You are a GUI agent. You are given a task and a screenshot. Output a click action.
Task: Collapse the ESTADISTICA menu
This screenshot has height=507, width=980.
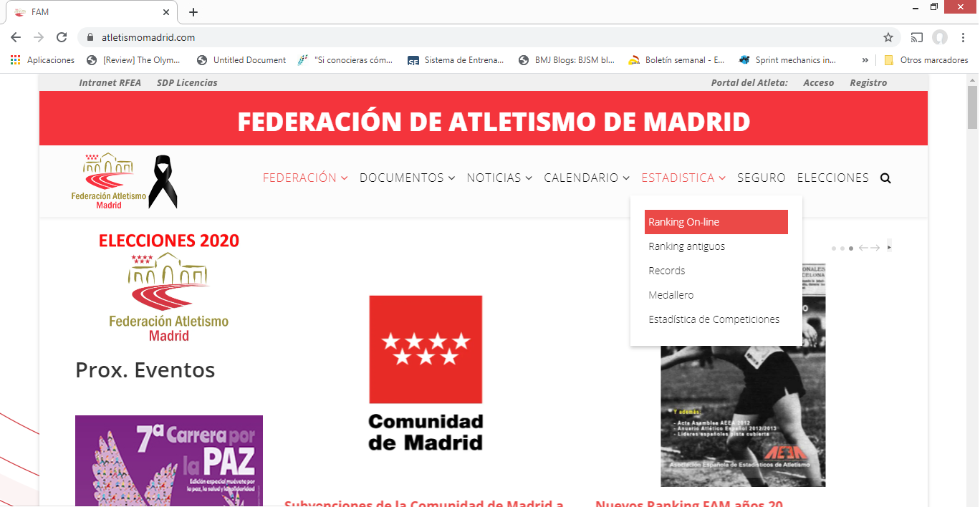[x=684, y=178]
